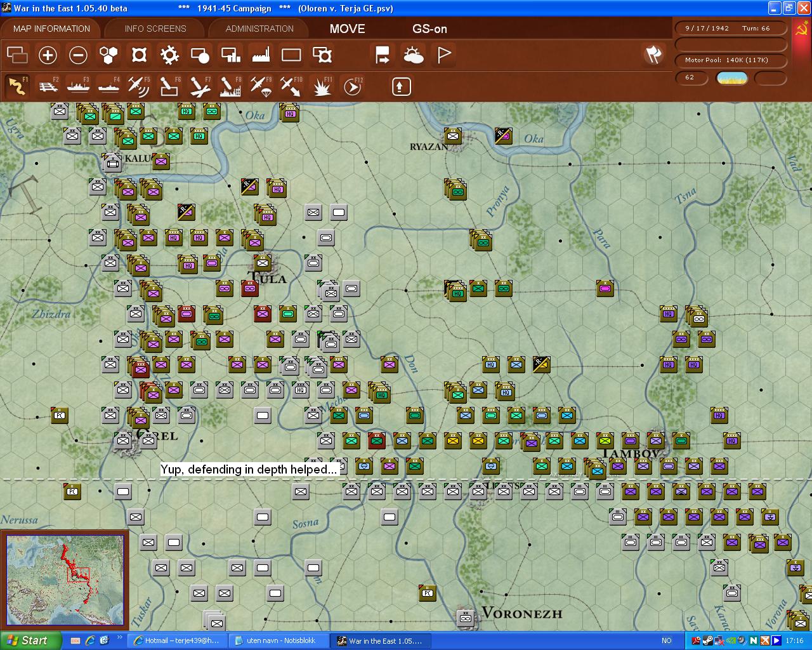Click the pennant flag outline icon

(444, 55)
